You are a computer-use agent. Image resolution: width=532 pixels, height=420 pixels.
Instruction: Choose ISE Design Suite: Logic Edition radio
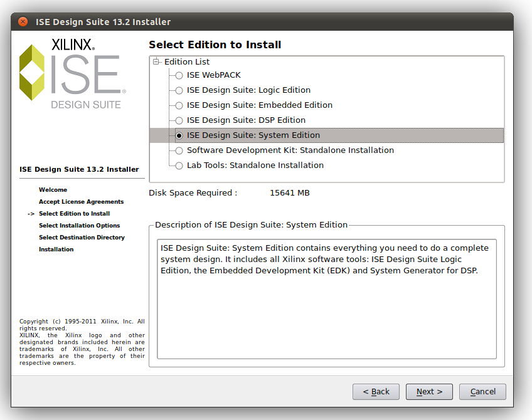(179, 90)
